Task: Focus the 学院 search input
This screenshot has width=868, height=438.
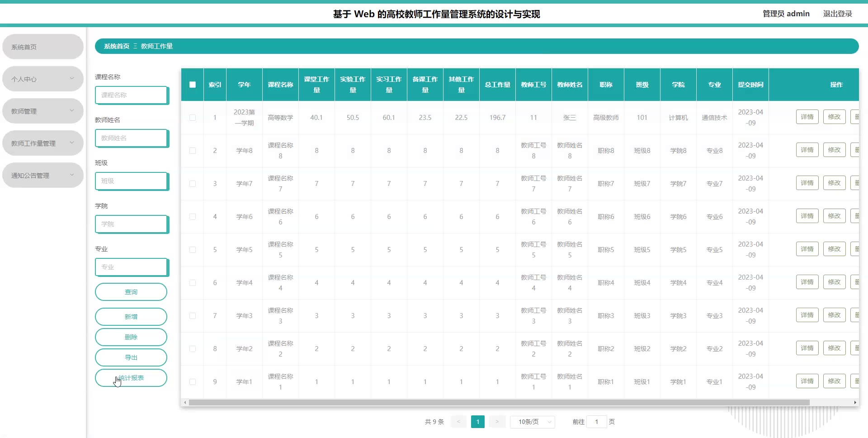Action: click(132, 224)
